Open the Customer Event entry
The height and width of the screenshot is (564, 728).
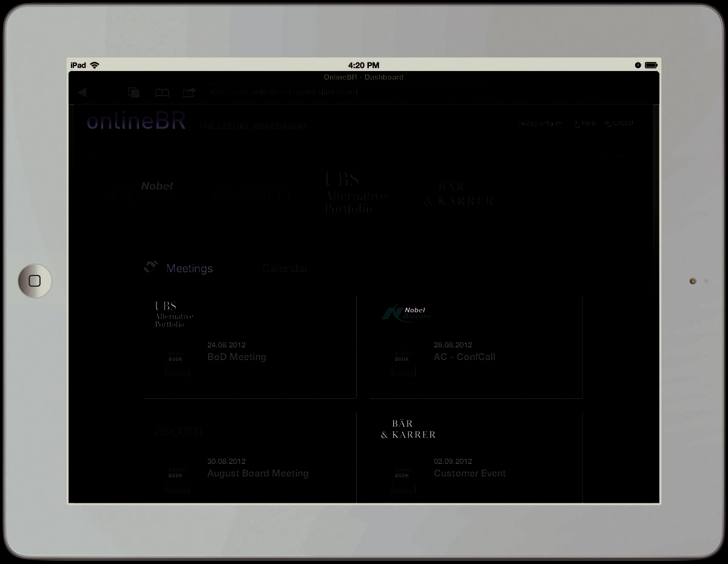(x=470, y=474)
